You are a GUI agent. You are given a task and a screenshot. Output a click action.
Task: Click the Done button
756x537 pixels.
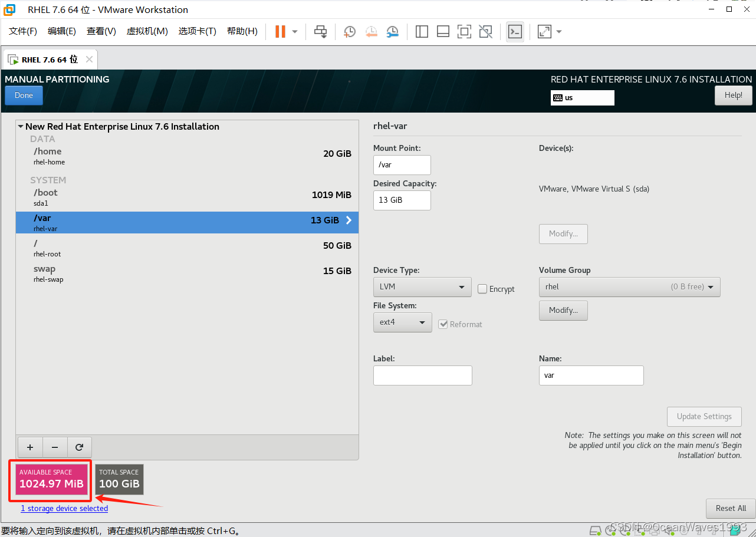click(24, 95)
